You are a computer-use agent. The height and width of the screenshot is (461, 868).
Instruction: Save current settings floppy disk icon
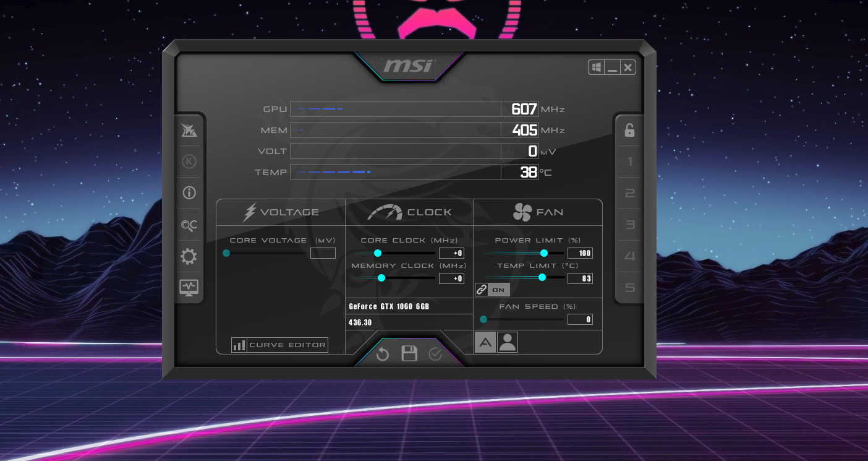409,353
